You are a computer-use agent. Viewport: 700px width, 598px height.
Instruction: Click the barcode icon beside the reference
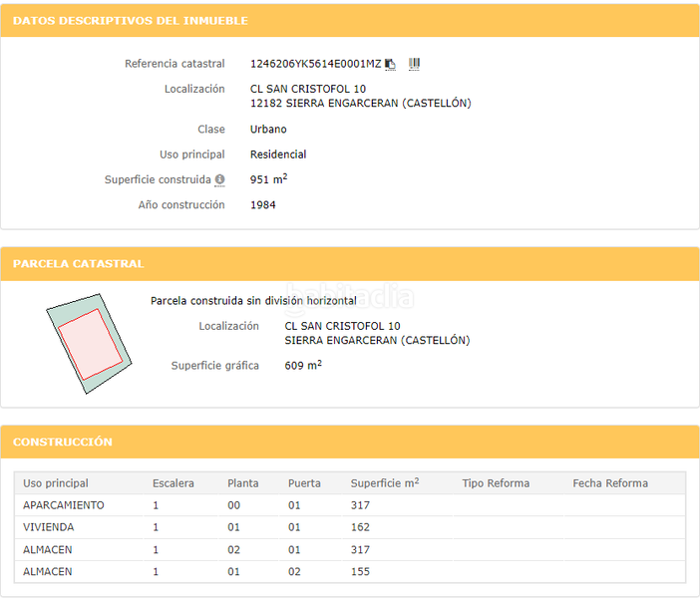tap(414, 64)
